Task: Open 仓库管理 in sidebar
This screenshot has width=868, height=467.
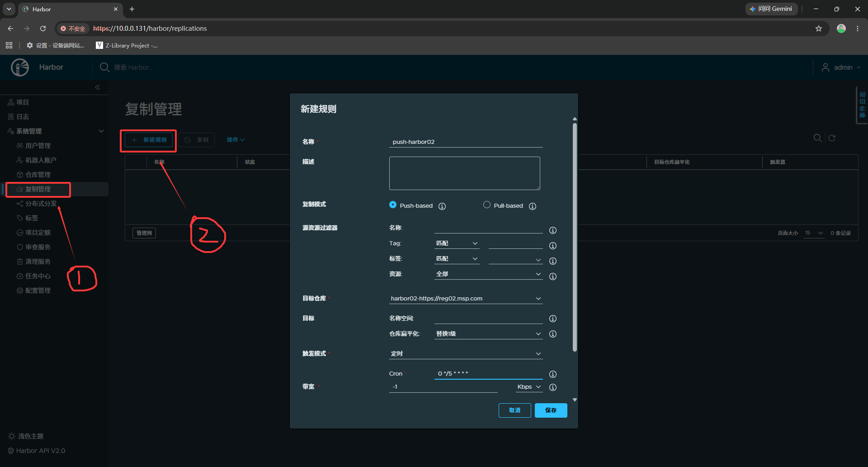Action: (38, 175)
